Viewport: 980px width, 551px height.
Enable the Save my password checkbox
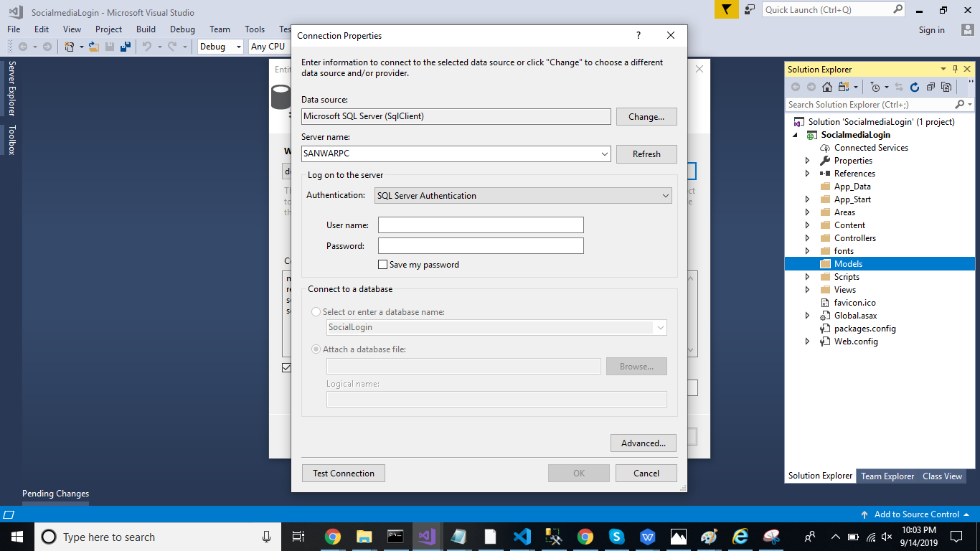point(382,265)
